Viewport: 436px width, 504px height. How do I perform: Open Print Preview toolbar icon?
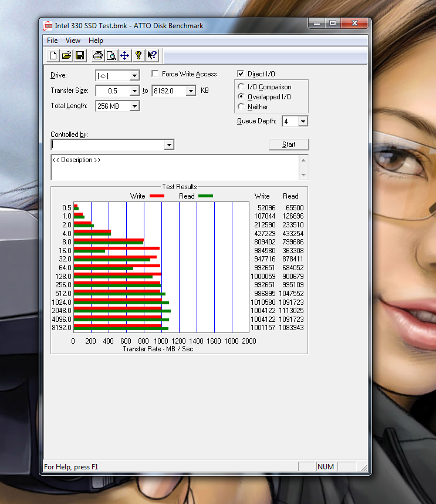111,56
